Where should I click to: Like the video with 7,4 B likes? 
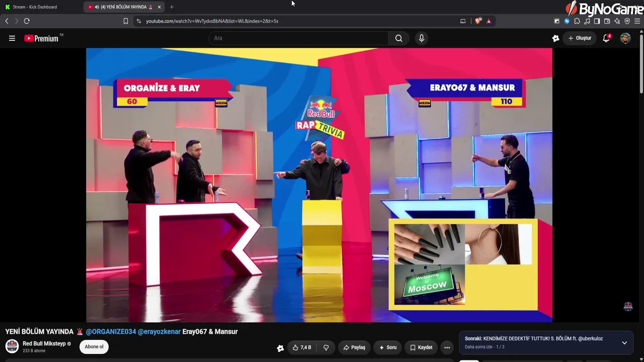(302, 347)
